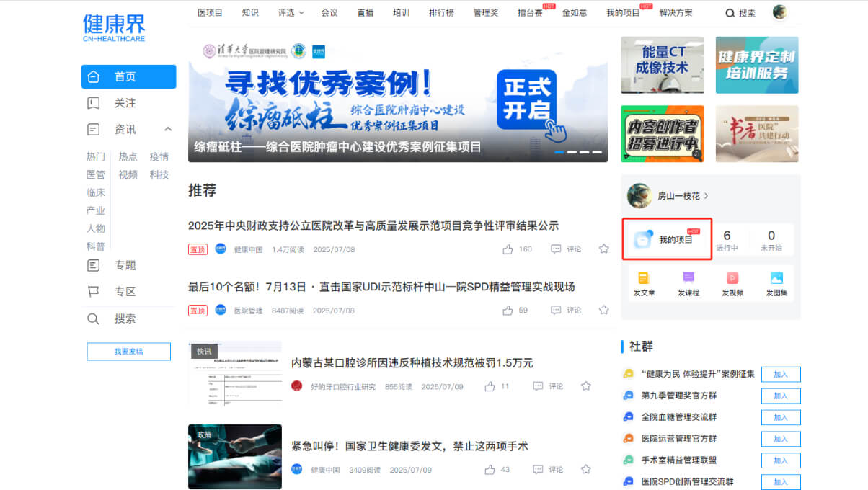Select the last banner carousel indicator
This screenshot has width=868, height=490.
point(596,152)
